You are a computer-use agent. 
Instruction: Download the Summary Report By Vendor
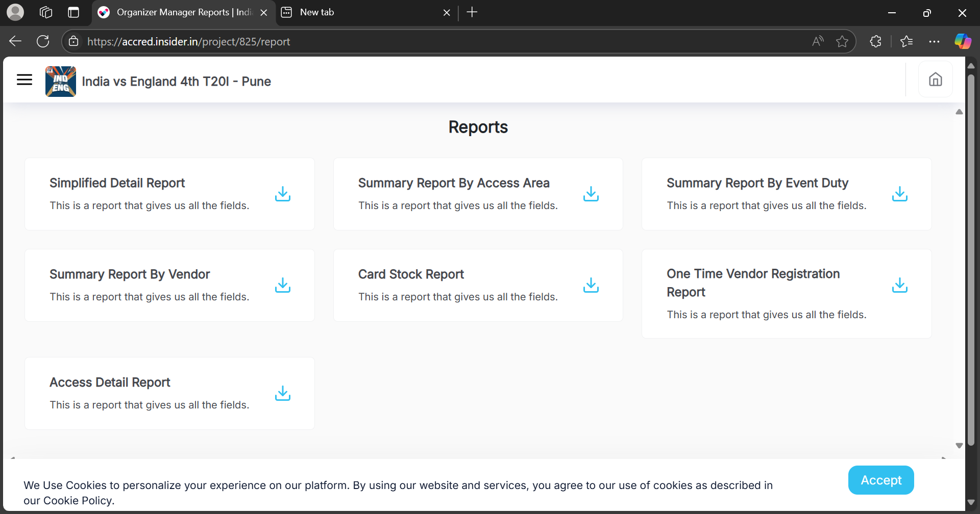tap(282, 285)
